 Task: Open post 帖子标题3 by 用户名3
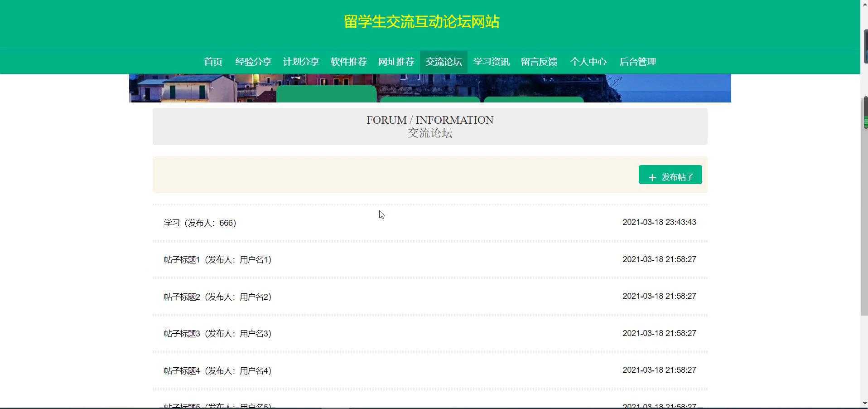218,334
